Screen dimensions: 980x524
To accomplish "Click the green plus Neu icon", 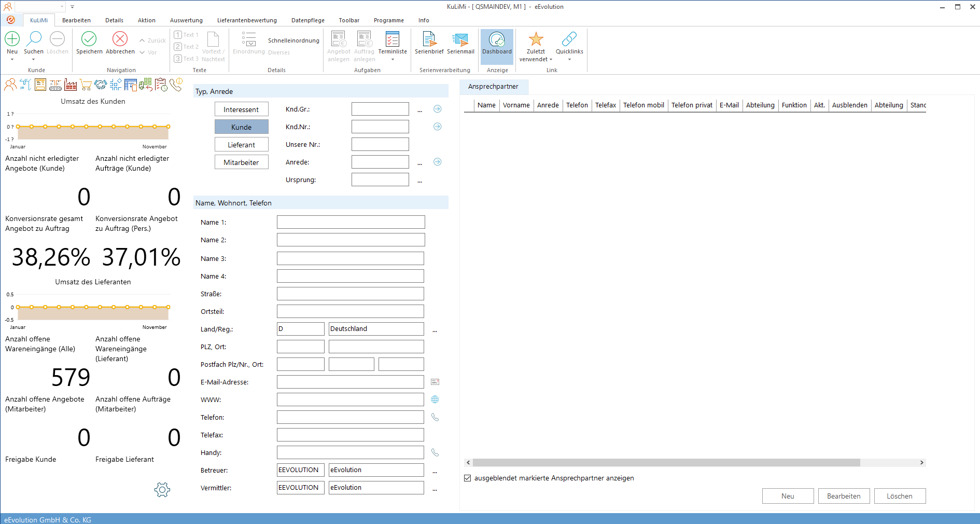I will [x=12, y=39].
